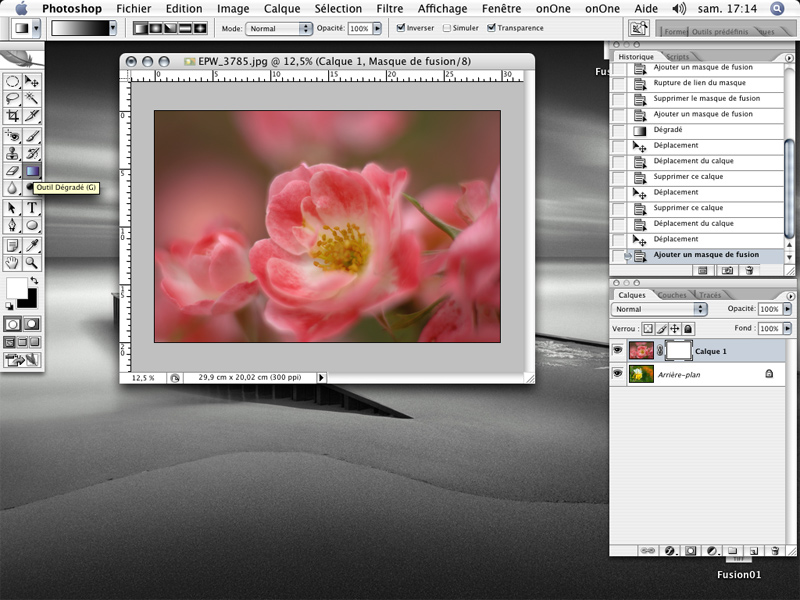Switch to Quick Mask mode

tap(32, 324)
